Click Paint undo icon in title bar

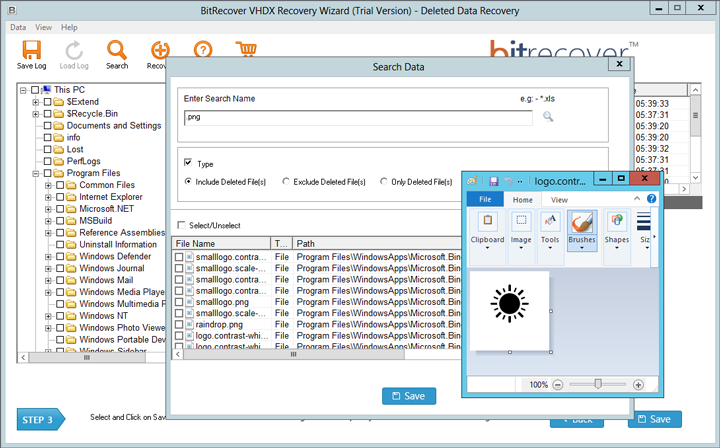tap(508, 181)
